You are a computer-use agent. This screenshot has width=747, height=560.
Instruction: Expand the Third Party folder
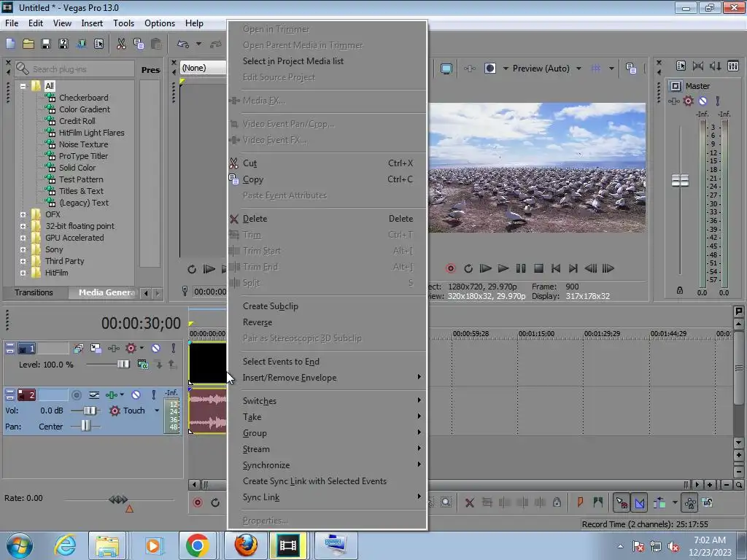point(23,262)
